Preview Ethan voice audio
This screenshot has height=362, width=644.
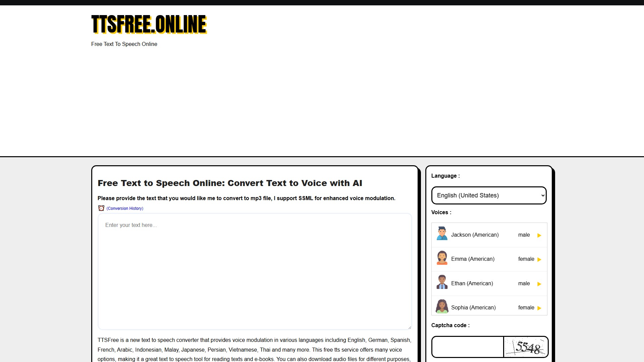(539, 284)
